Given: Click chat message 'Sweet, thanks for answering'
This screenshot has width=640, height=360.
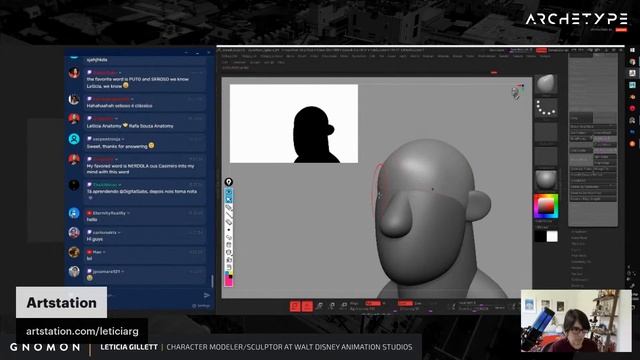Looking at the screenshot, I should point(117,146).
